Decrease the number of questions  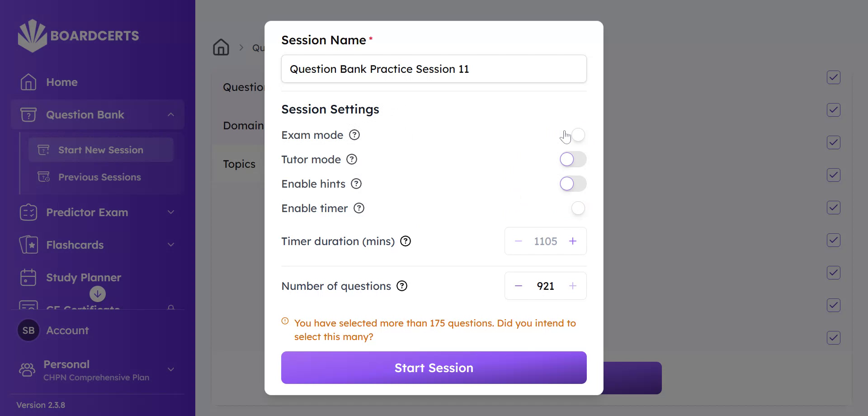click(x=519, y=286)
